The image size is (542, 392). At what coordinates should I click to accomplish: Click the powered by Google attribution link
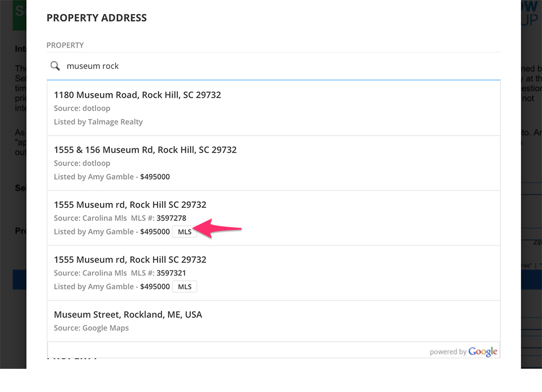click(x=464, y=351)
